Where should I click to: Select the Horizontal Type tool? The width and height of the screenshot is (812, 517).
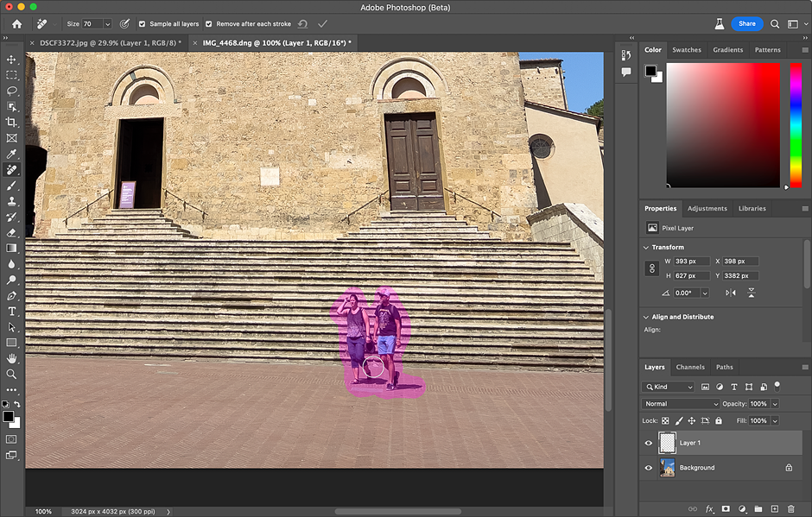[x=12, y=311]
